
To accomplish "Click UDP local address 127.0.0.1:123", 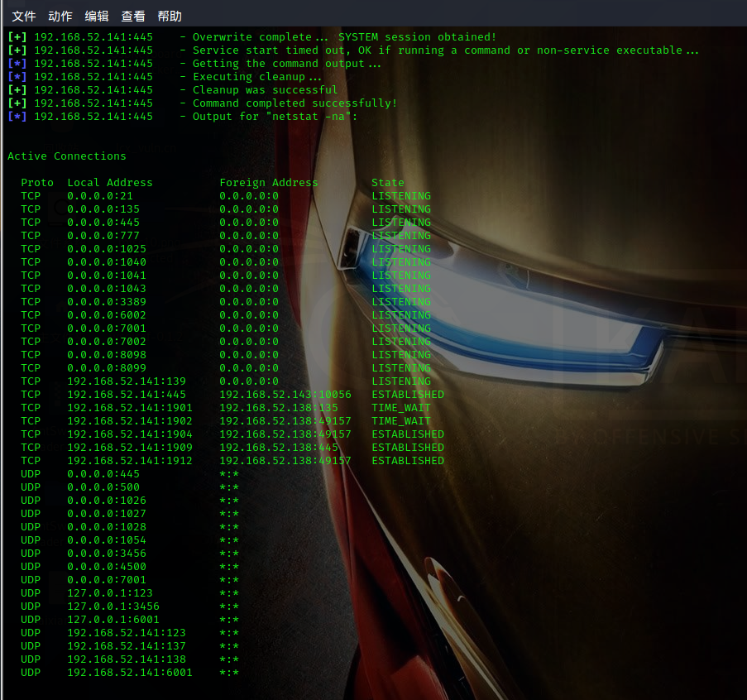I will [x=110, y=593].
